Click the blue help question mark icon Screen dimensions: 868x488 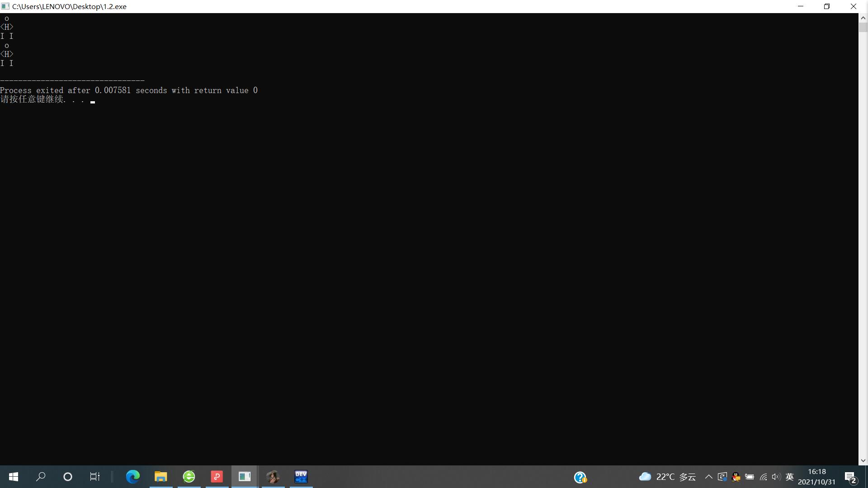pyautogui.click(x=580, y=477)
